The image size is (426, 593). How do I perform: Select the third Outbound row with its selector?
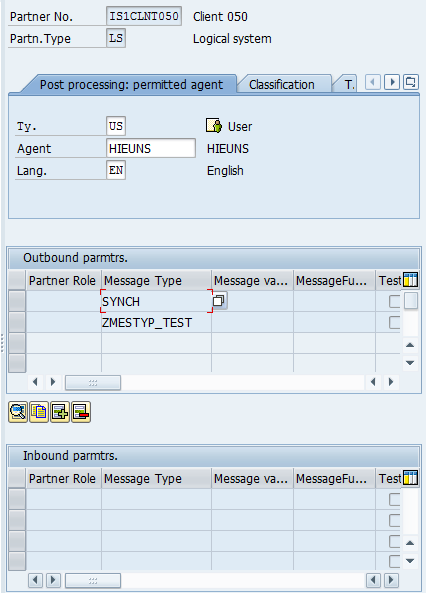pyautogui.click(x=17, y=343)
